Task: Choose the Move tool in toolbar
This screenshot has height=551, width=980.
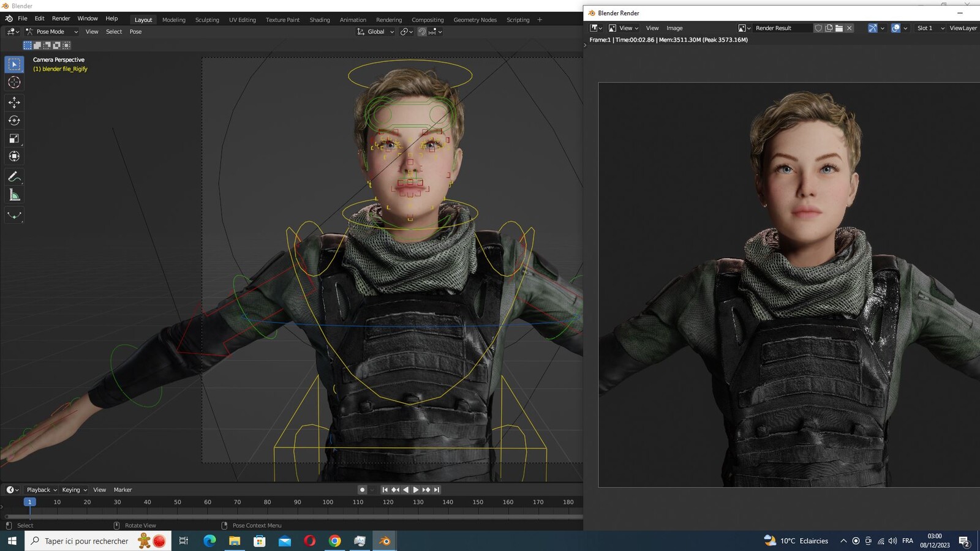Action: point(14,102)
